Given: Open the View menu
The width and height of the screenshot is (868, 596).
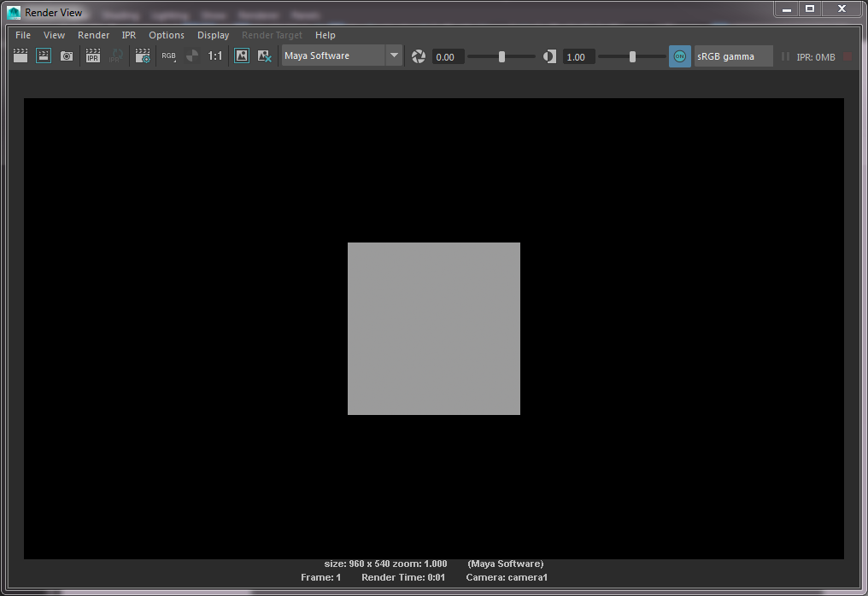Looking at the screenshot, I should 55,35.
